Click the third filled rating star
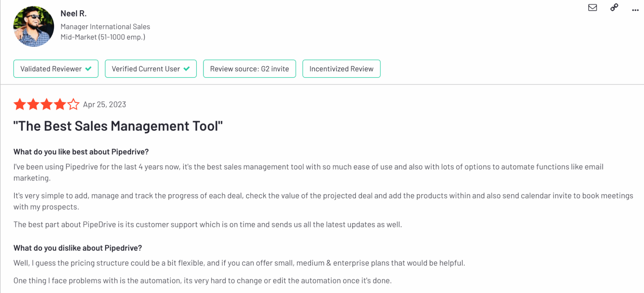644x293 pixels. 47,104
